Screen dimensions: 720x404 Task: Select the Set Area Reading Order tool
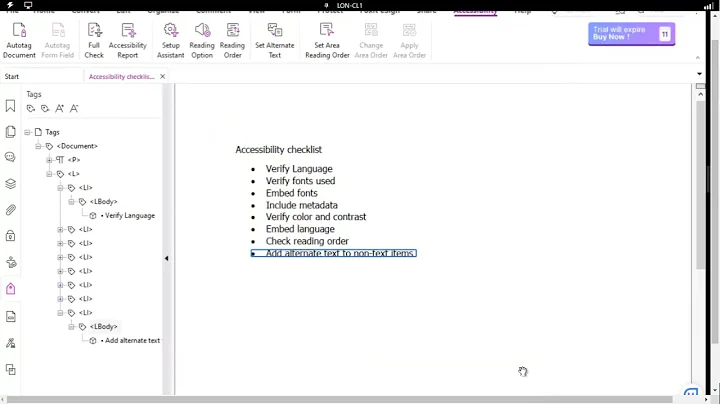[x=327, y=40]
